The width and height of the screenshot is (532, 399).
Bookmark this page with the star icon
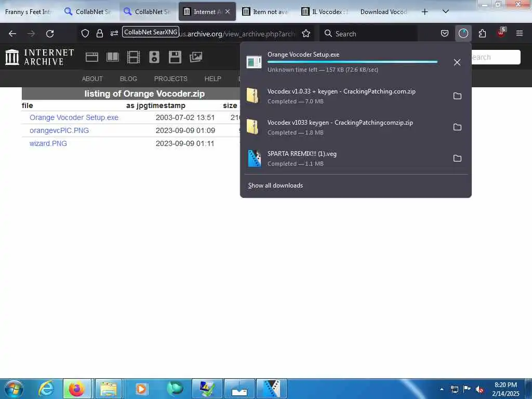[x=306, y=33]
